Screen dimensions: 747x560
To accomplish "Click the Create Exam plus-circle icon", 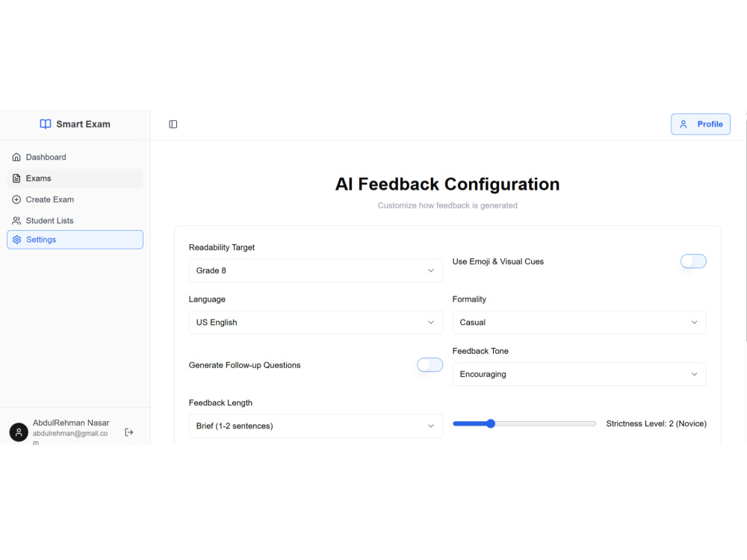I will pyautogui.click(x=16, y=199).
